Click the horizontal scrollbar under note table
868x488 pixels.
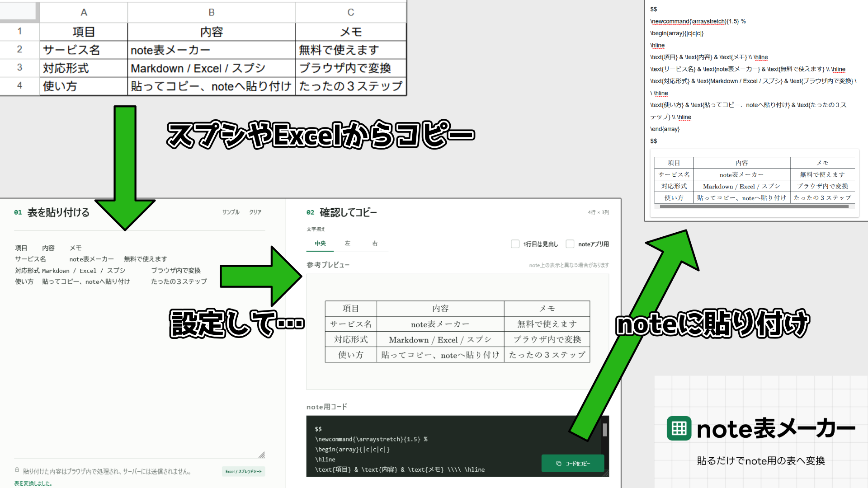pos(754,206)
